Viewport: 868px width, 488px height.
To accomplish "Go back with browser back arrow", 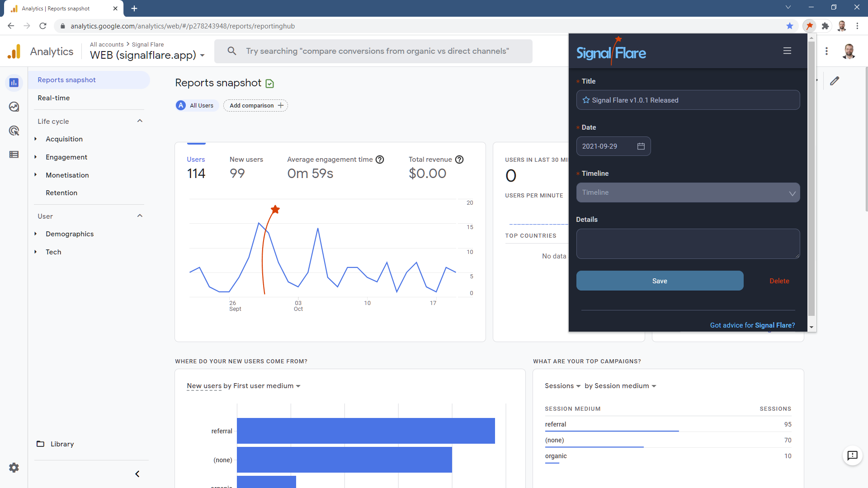I will point(11,26).
